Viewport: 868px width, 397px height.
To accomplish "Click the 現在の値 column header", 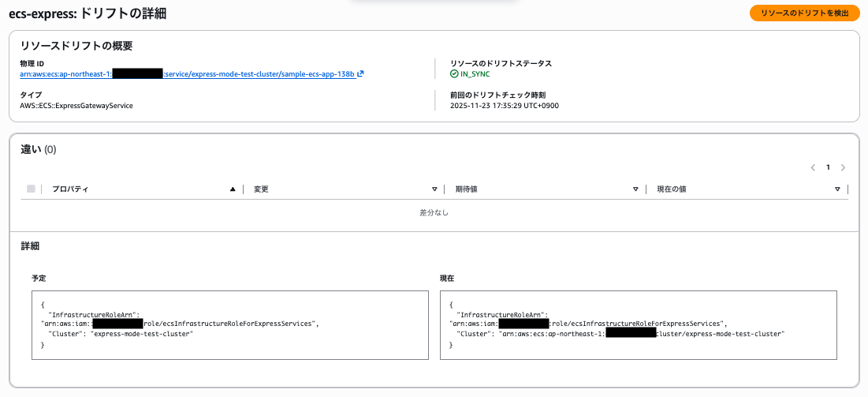I will click(672, 189).
